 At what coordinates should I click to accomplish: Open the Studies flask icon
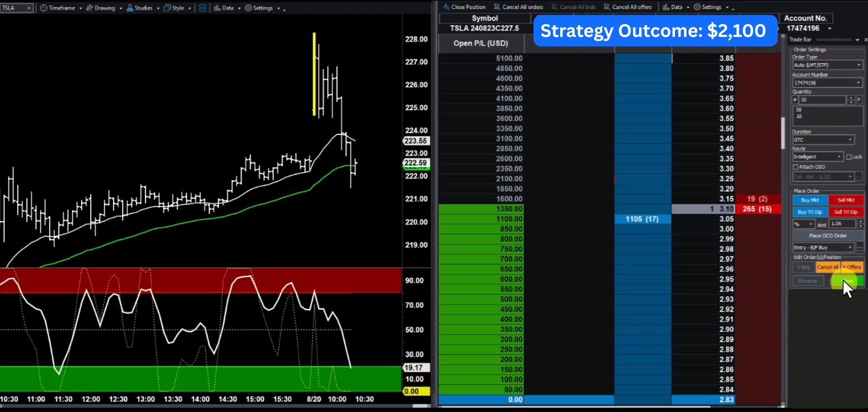point(130,8)
